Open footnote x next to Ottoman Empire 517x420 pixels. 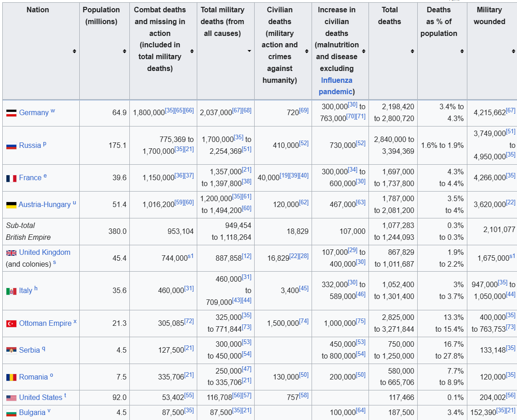(75, 321)
